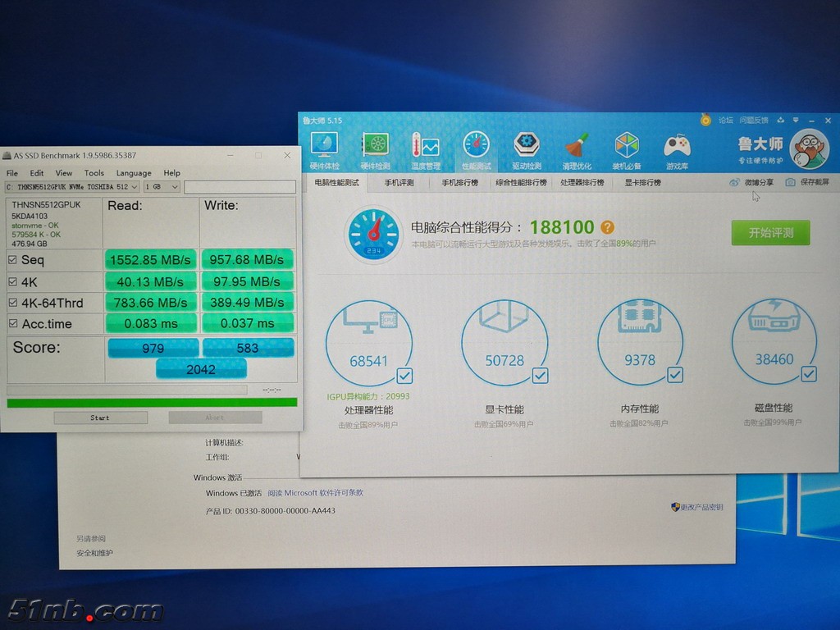The width and height of the screenshot is (840, 630).
Task: Click the orange question mark beside score 188100
Action: click(x=607, y=227)
